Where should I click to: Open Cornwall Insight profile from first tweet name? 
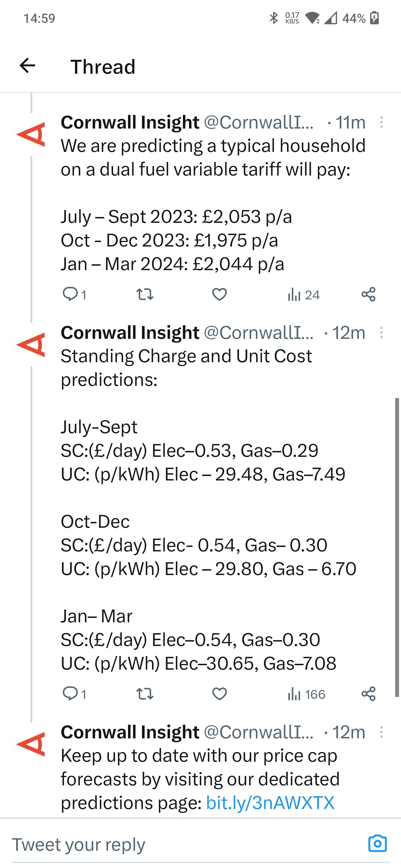tap(130, 122)
